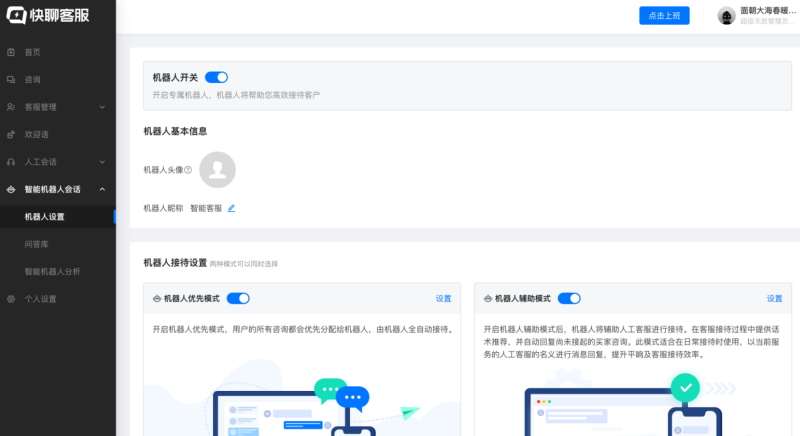Screen dimensions: 800x436
Task: Click 设置 link for 机器人优先模式
Action: [x=443, y=299]
